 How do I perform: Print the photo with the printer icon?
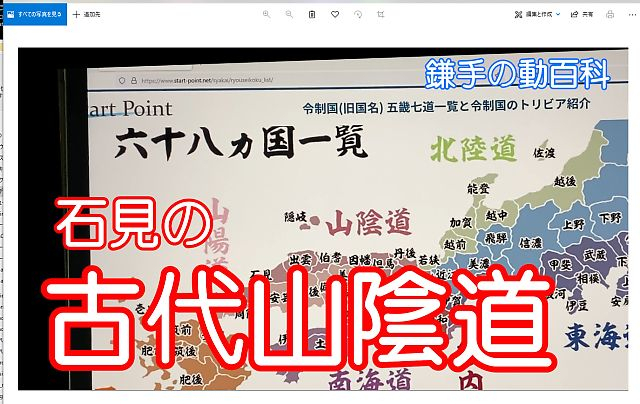click(610, 14)
